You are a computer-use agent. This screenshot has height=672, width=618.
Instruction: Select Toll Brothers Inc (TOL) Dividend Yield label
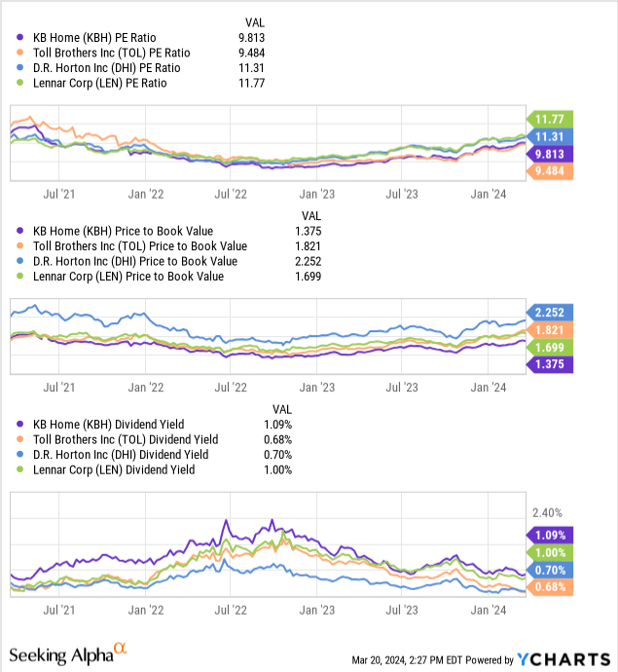coord(126,439)
